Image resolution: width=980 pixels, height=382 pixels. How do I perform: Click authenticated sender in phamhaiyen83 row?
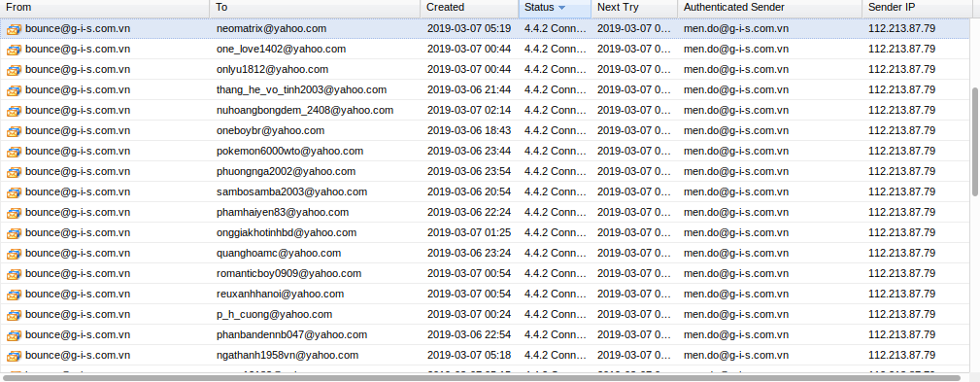coord(735,213)
